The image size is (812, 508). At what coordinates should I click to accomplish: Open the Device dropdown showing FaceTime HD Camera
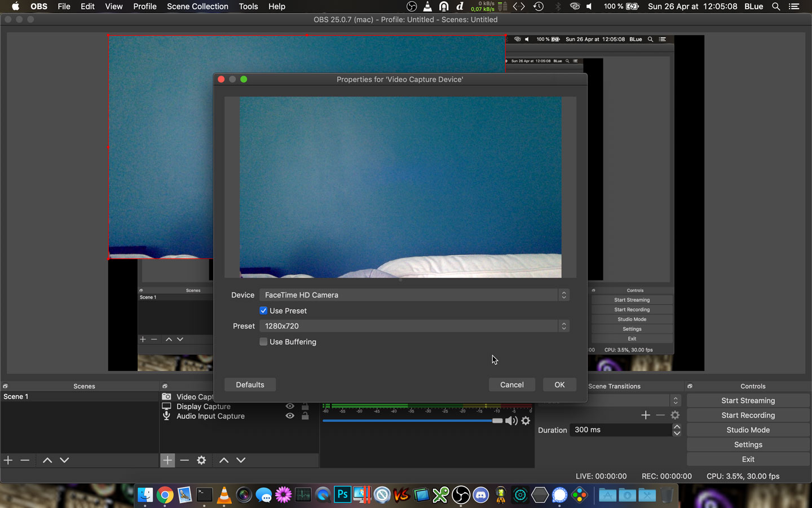[x=414, y=295]
